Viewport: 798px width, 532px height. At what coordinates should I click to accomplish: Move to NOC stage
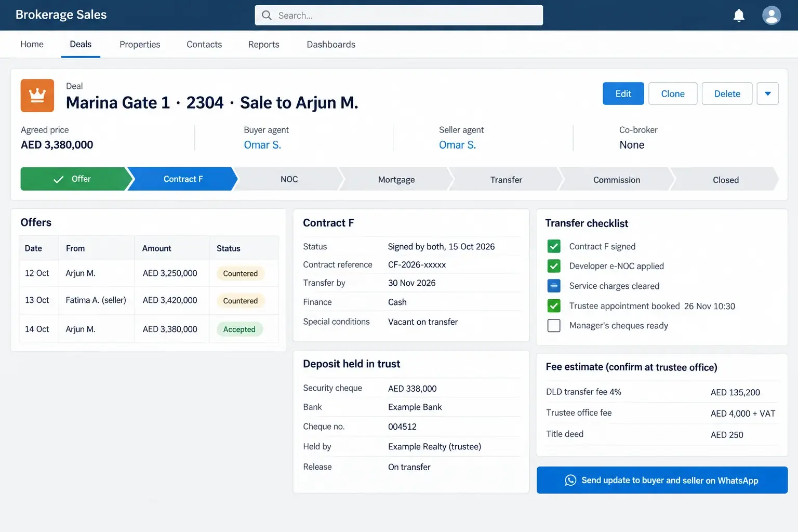click(x=289, y=179)
